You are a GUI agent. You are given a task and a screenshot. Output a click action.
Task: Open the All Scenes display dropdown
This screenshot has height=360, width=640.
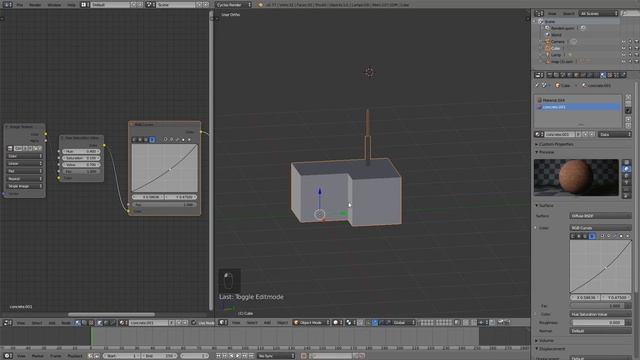pos(598,13)
